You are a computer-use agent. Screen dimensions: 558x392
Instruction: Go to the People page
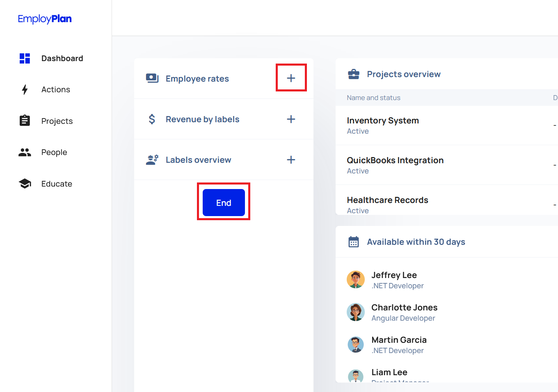click(x=54, y=152)
